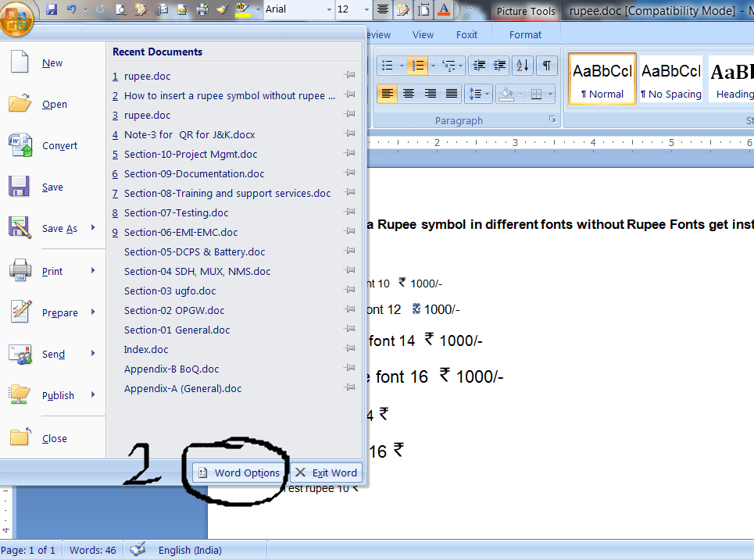Viewport: 754px width, 560px height.
Task: Expand the Publish submenu arrow
Action: pos(93,394)
